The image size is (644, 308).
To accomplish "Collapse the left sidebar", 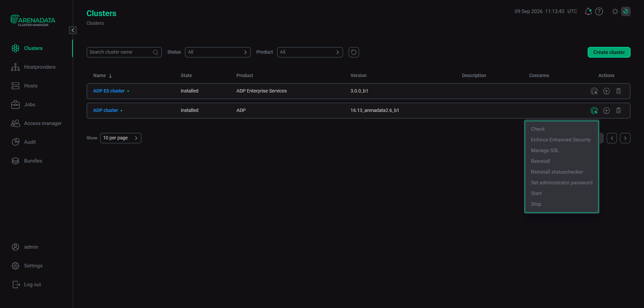I will click(73, 30).
